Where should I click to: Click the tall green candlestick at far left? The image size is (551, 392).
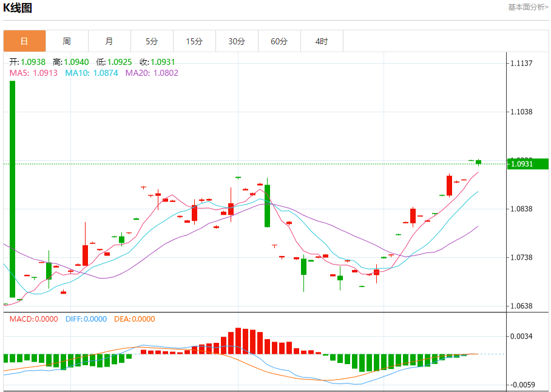point(12,189)
